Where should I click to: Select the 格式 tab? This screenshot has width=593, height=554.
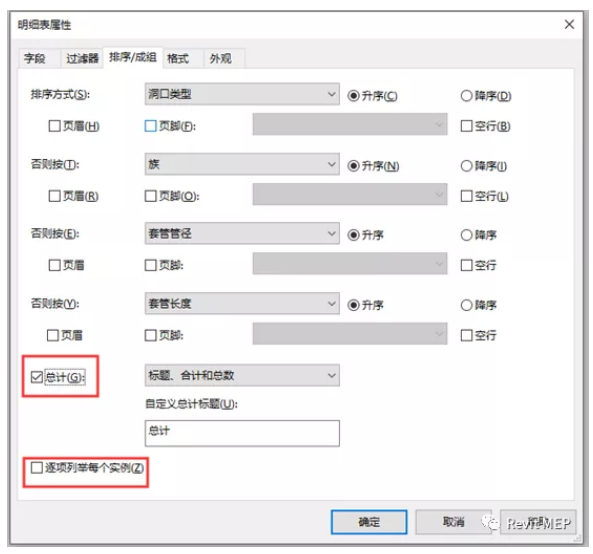(178, 58)
